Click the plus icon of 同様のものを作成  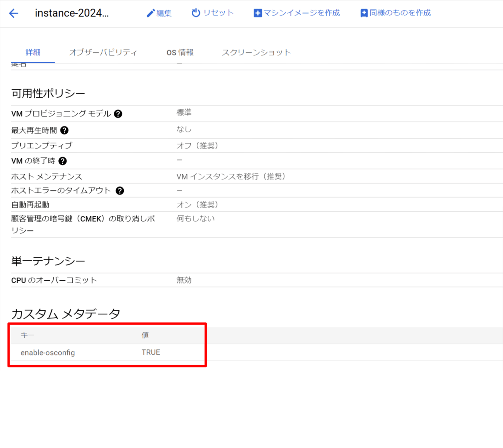coord(364,13)
